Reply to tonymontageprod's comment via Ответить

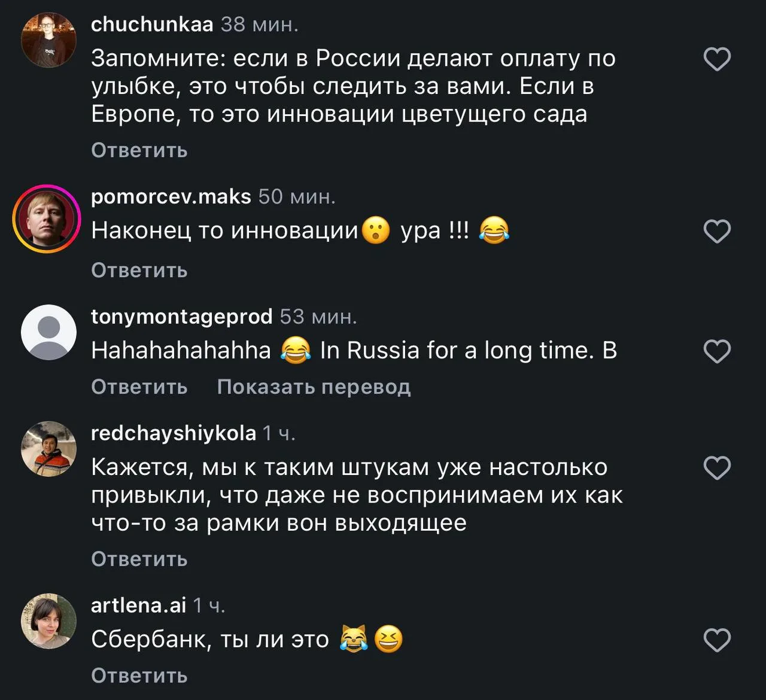[139, 387]
